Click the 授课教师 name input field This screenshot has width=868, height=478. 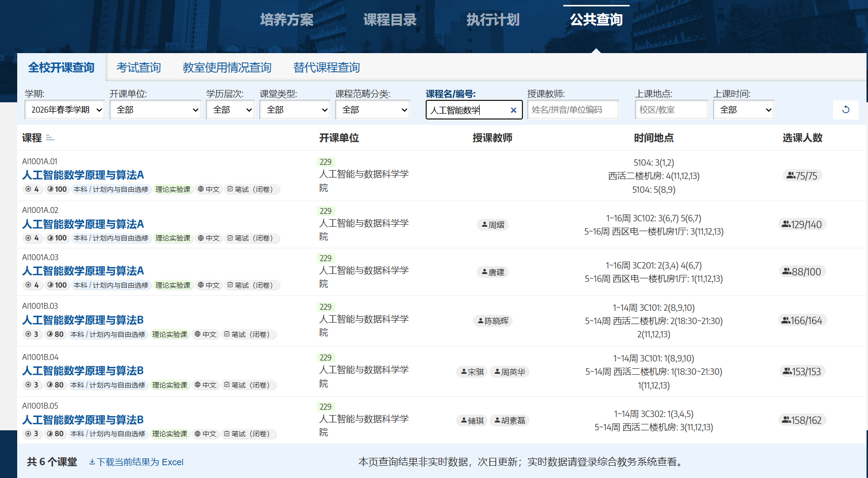coord(573,110)
